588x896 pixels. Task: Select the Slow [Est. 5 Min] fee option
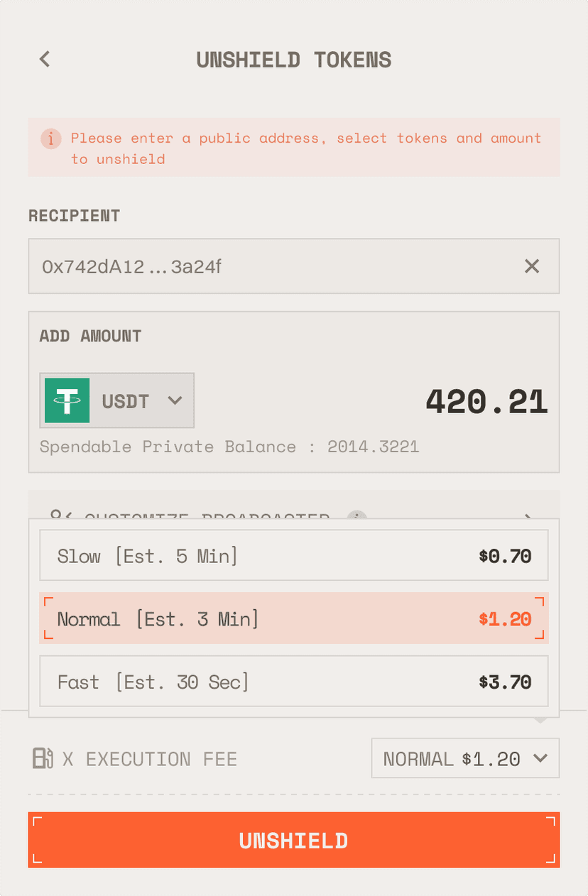coord(294,556)
